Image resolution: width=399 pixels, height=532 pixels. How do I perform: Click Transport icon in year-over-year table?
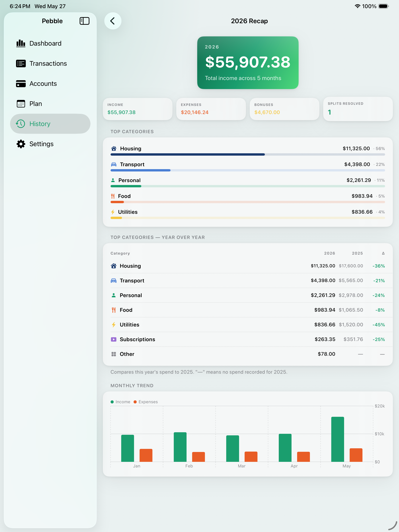click(x=114, y=280)
